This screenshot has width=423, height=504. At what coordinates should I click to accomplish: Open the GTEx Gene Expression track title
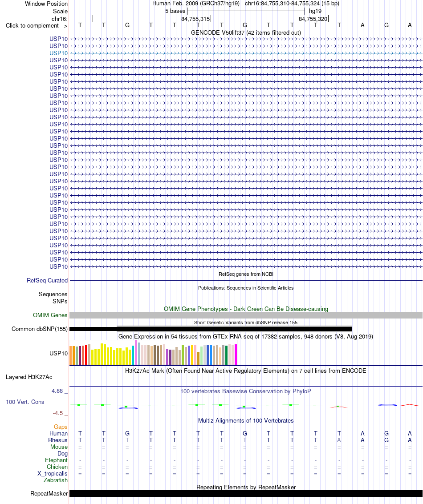point(246,337)
